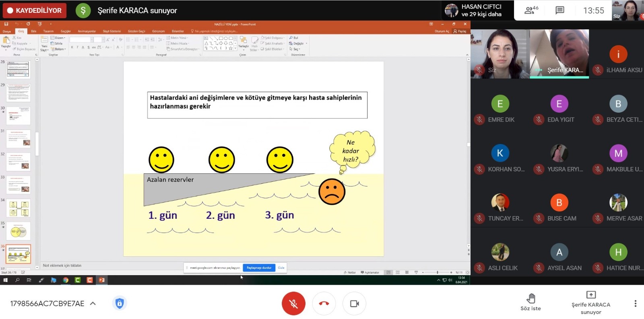Unmute the microphone
The width and height of the screenshot is (644, 319).
pyautogui.click(x=293, y=303)
